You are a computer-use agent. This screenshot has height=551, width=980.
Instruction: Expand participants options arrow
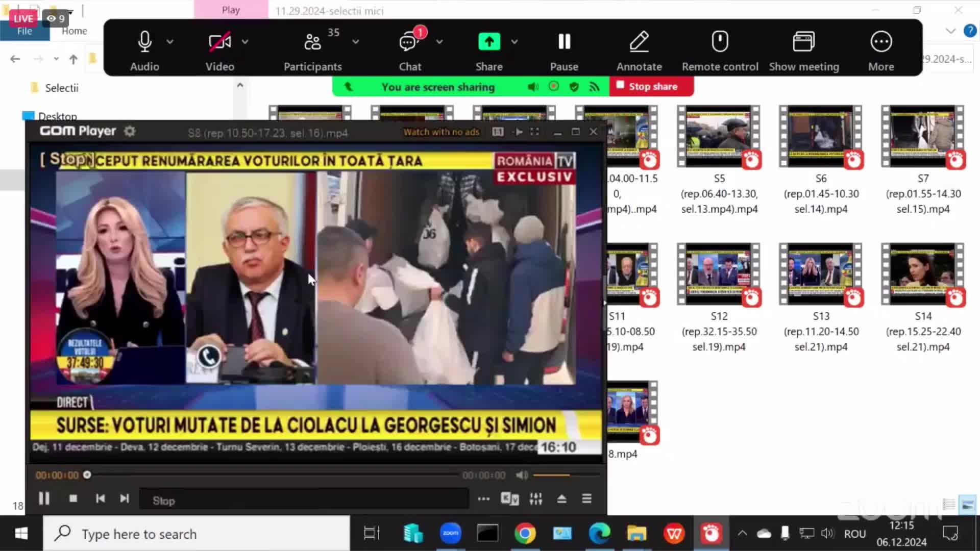(356, 42)
